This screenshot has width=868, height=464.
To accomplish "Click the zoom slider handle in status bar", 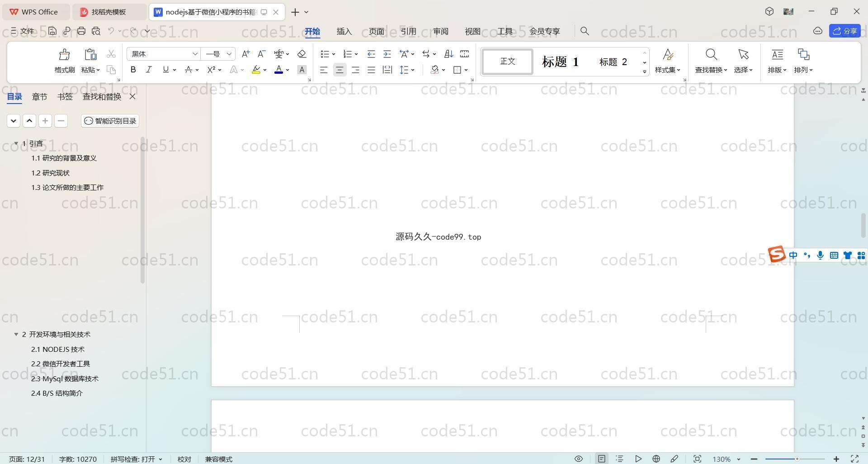I will pyautogui.click(x=797, y=459).
